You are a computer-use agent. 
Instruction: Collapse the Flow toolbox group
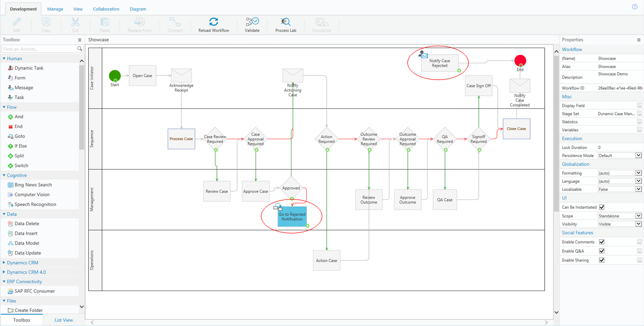point(4,107)
